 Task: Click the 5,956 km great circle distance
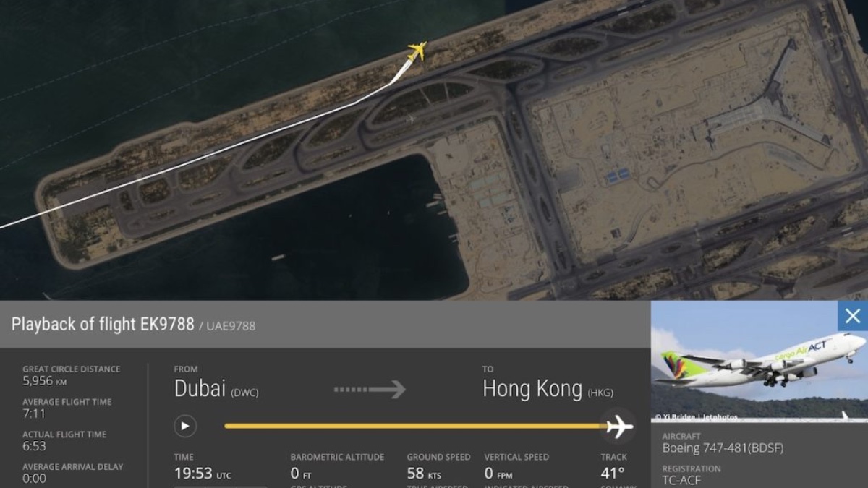[x=45, y=380]
